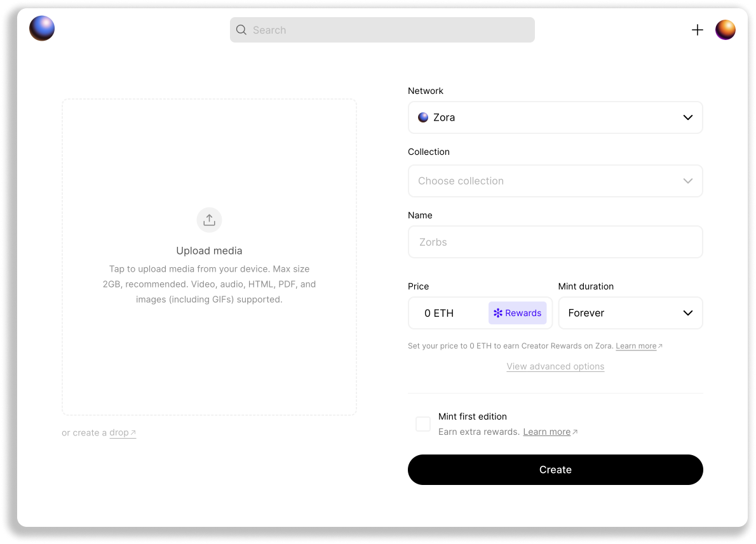756x544 pixels.
Task: Expand the Network dropdown chevron
Action: 687,117
